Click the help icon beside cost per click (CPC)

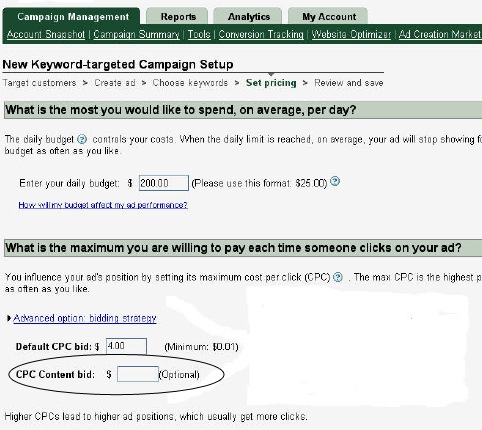[338, 277]
